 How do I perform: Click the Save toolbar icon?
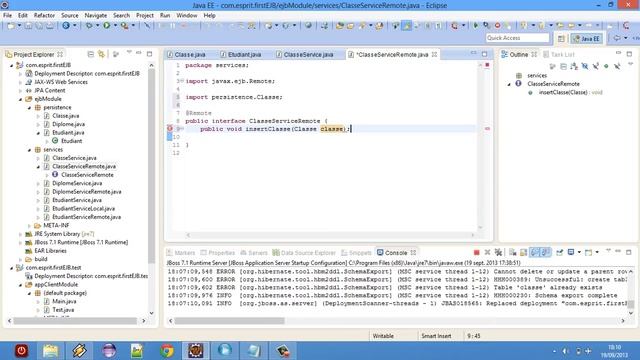[28, 26]
